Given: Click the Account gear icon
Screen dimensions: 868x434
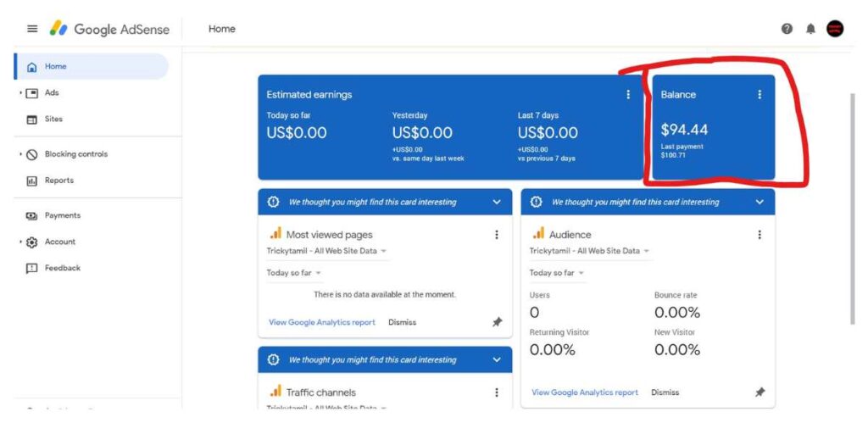Looking at the screenshot, I should coord(32,242).
